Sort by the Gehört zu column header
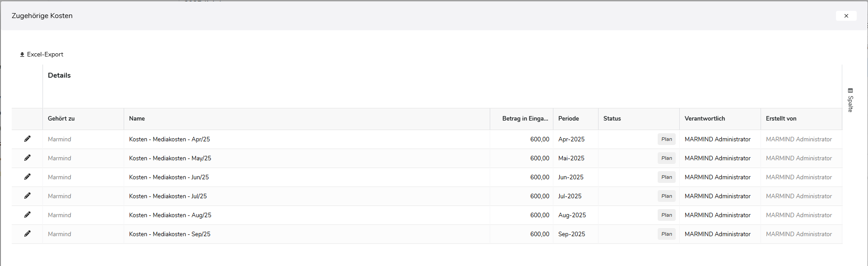The image size is (868, 266). click(x=61, y=119)
